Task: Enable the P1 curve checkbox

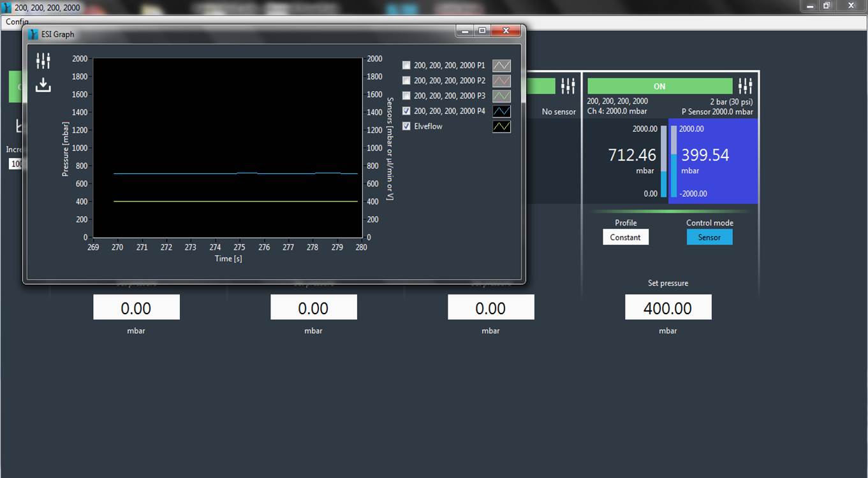Action: click(406, 66)
